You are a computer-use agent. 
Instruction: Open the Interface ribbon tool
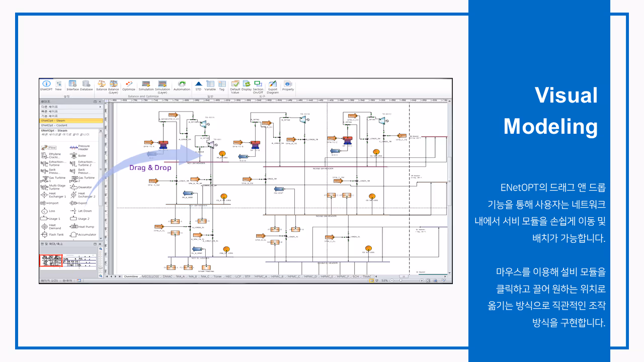click(72, 85)
